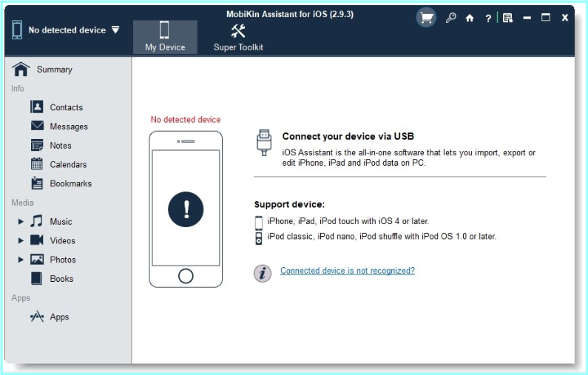588x375 pixels.
Task: Click the Photos picture icon
Action: click(37, 259)
